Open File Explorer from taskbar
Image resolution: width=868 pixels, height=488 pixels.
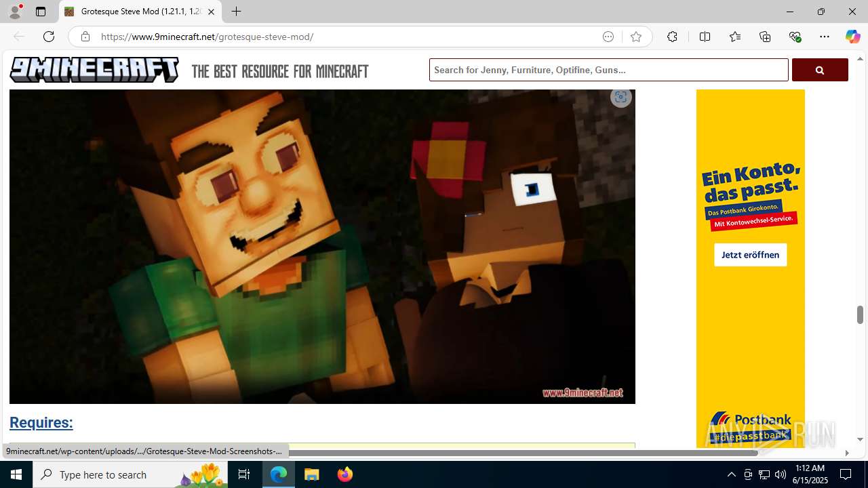pos(312,474)
